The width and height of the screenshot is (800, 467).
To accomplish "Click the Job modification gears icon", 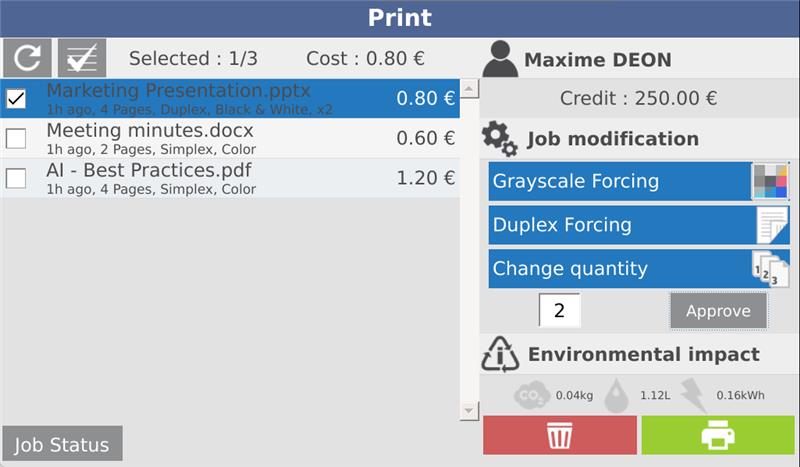I will pyautogui.click(x=500, y=139).
